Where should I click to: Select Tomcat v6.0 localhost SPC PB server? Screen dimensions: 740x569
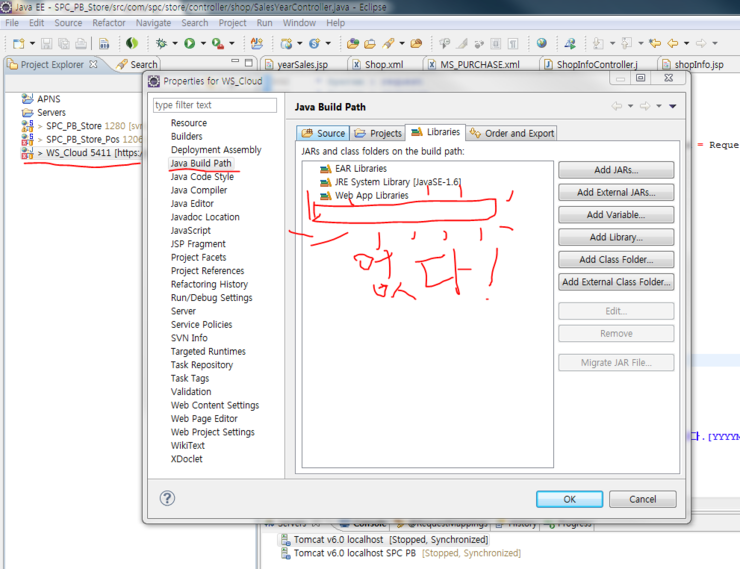401,553
